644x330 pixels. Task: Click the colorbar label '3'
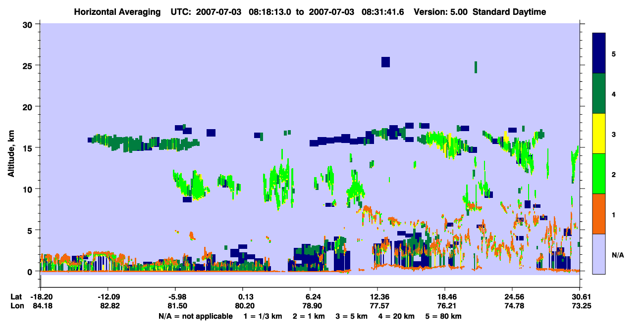[x=614, y=135]
